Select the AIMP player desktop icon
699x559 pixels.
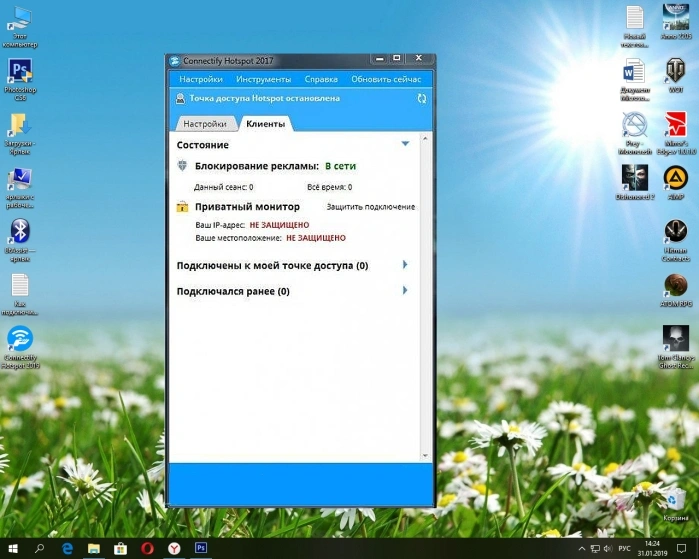676,182
